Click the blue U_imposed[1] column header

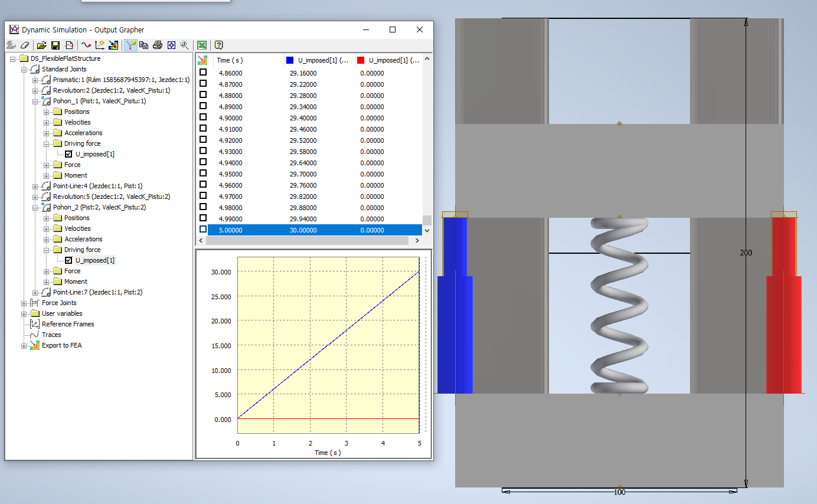pyautogui.click(x=318, y=60)
